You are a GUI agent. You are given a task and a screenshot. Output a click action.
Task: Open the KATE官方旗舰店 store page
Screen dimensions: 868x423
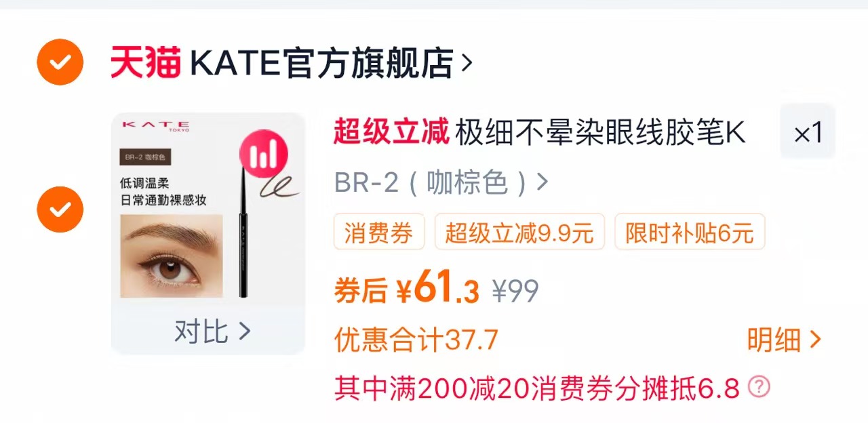tap(322, 63)
